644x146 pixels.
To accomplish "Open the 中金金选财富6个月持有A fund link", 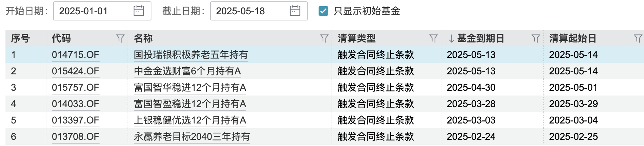I will [187, 71].
